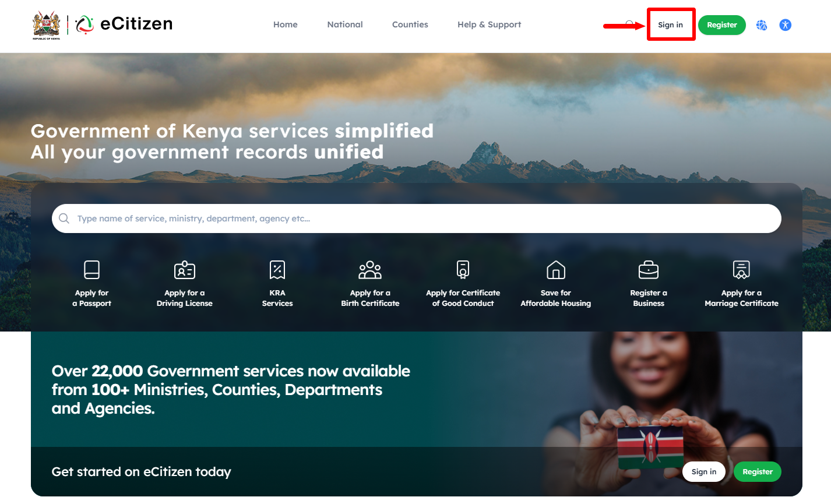This screenshot has width=831, height=504.
Task: Click the eCitizen logo in the header
Action: pyautogui.click(x=124, y=24)
